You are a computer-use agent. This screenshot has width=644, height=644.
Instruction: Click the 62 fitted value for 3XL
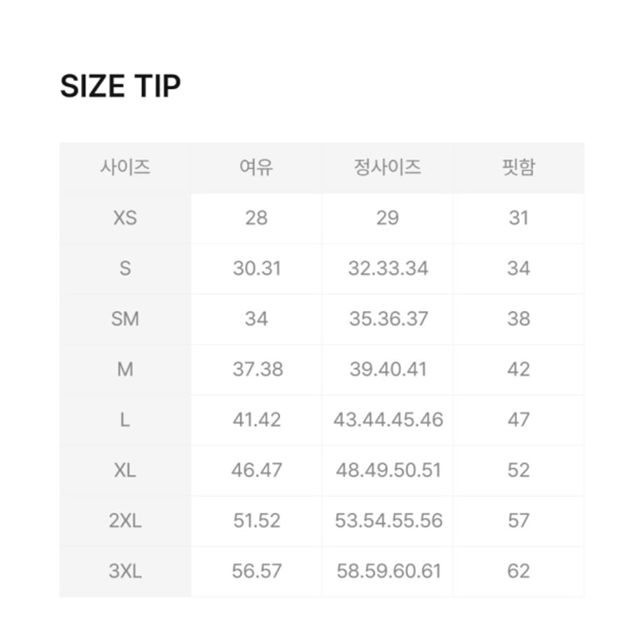coord(519,572)
